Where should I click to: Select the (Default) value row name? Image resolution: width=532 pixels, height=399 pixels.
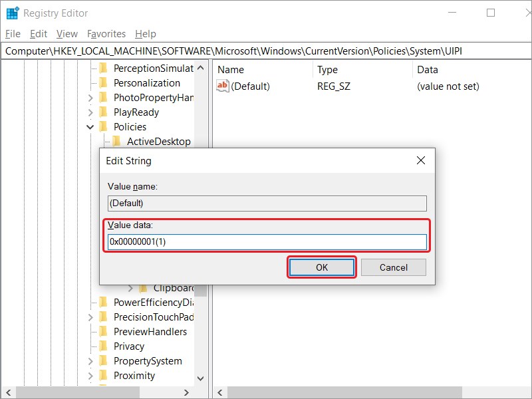pyautogui.click(x=251, y=86)
